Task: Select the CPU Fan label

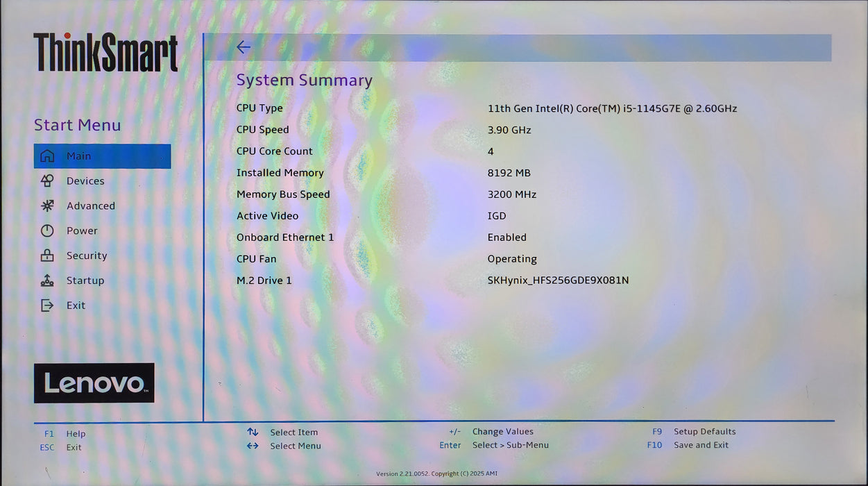Action: [256, 259]
